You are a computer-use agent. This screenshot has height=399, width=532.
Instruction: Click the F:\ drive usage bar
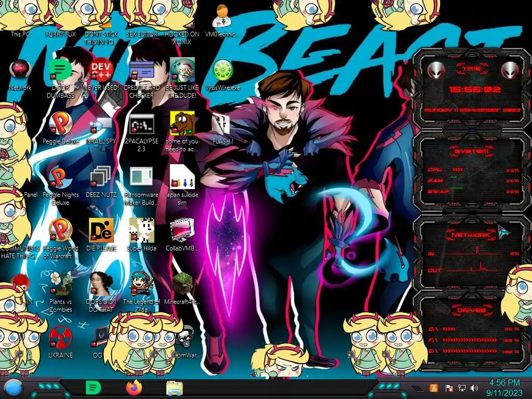point(474,340)
